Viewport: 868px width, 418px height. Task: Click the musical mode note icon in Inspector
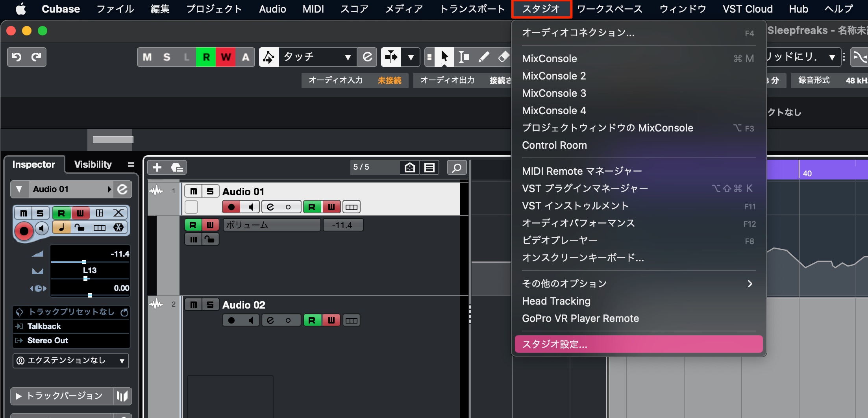[61, 227]
